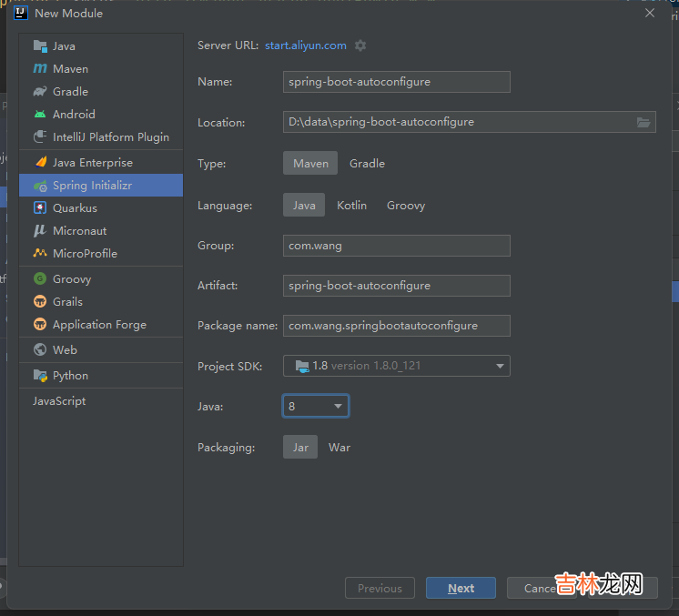679x616 pixels.
Task: Open the JavaScript module category
Action: tap(59, 401)
